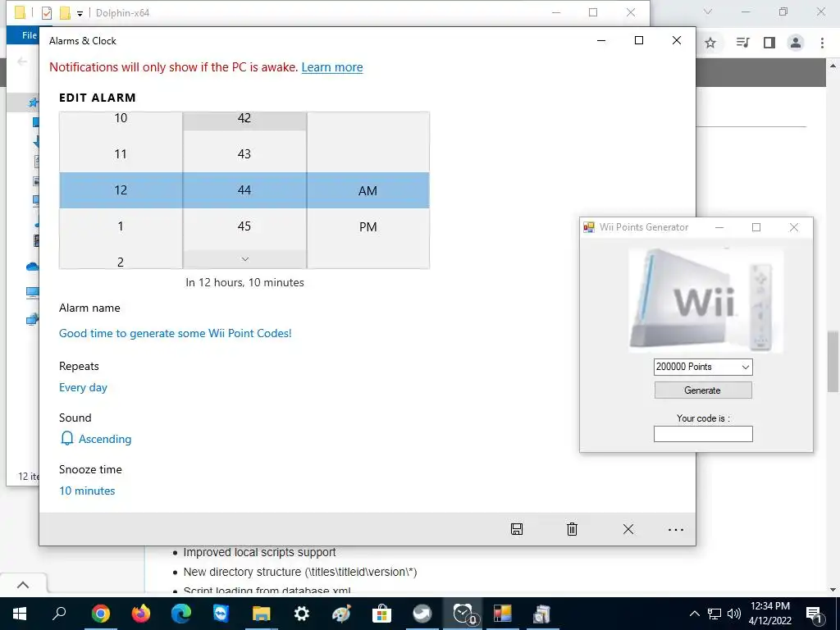
Task: Bookmark the page with the star icon in Chrome
Action: (x=710, y=43)
